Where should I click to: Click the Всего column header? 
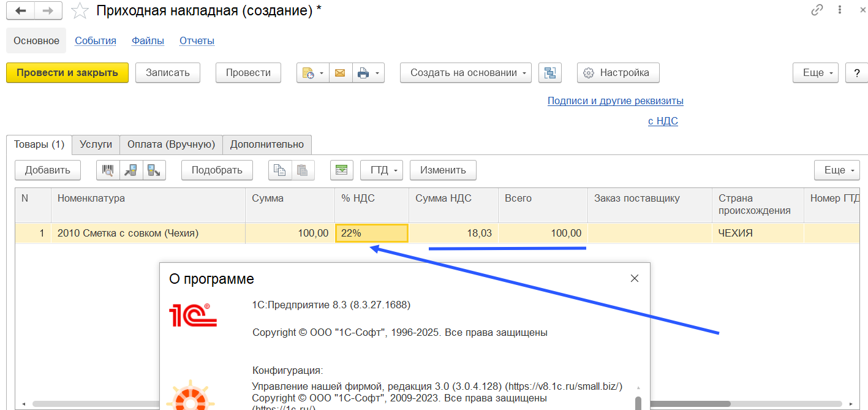(543, 205)
